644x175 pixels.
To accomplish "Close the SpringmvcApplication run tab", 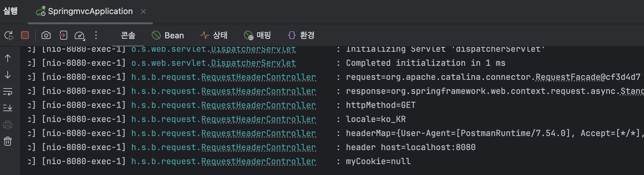I will (143, 11).
